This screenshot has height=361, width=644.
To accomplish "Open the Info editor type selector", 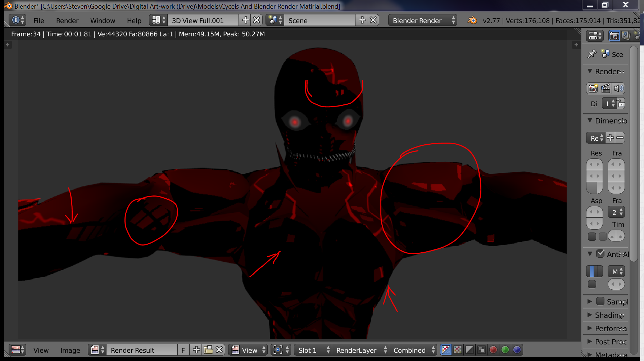I will (17, 20).
